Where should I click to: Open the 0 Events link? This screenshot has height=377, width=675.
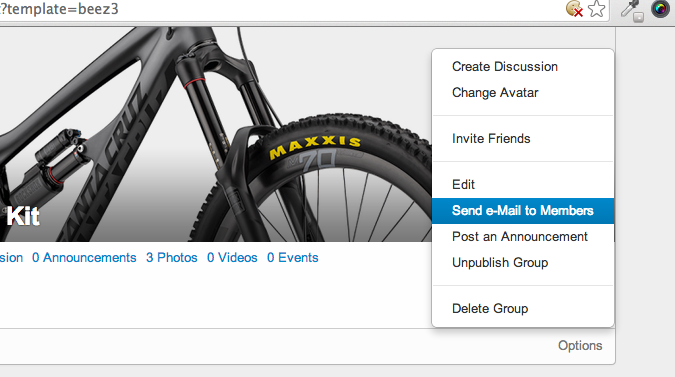pyautogui.click(x=292, y=258)
